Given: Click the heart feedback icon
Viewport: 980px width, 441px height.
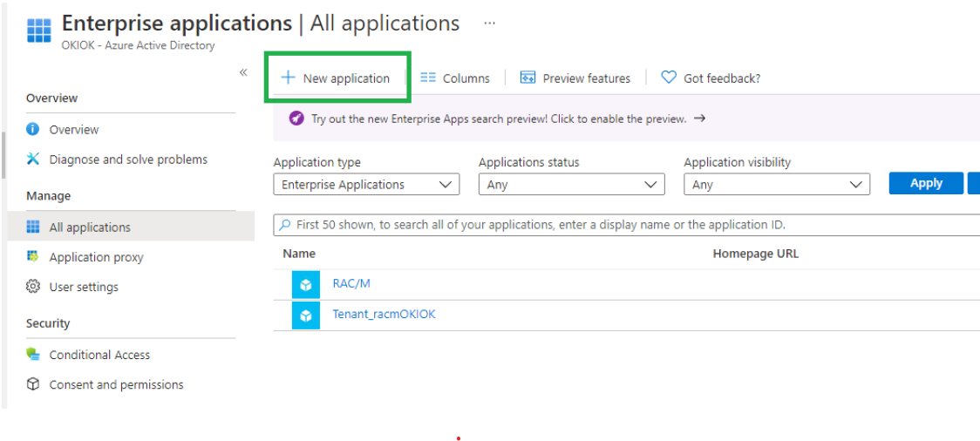Looking at the screenshot, I should (x=669, y=78).
